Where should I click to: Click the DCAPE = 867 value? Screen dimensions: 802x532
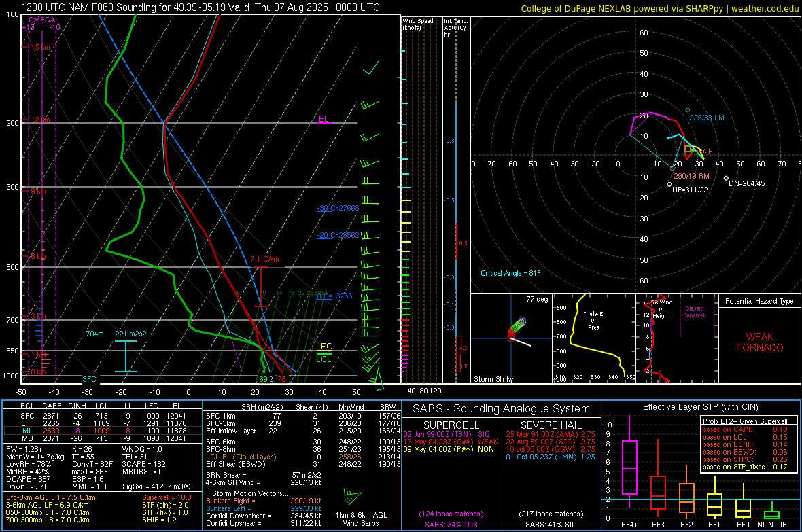(x=28, y=479)
